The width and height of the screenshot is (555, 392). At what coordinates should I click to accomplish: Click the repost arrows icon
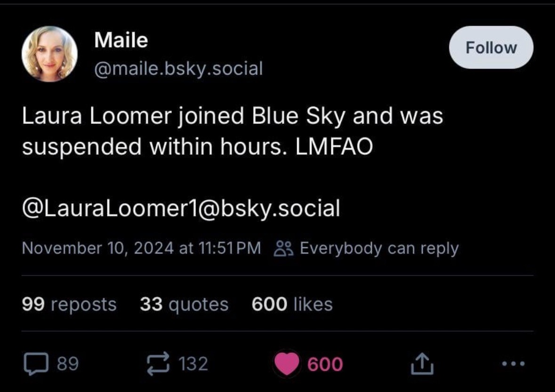[x=158, y=364]
